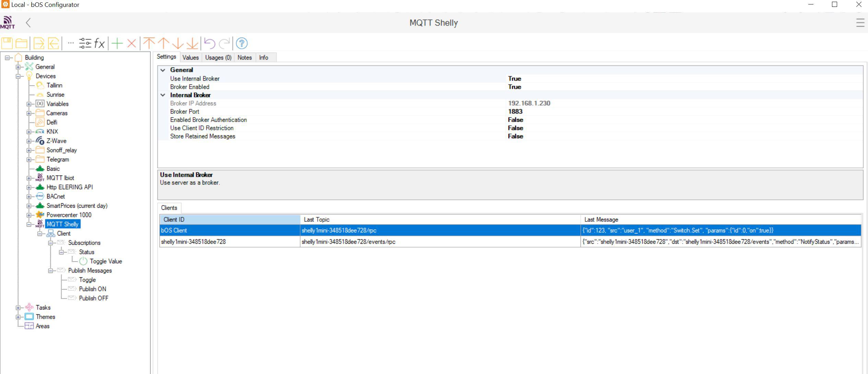Toggle Store Retained Messages False value
Screen dimensions: 868x374
click(x=515, y=136)
